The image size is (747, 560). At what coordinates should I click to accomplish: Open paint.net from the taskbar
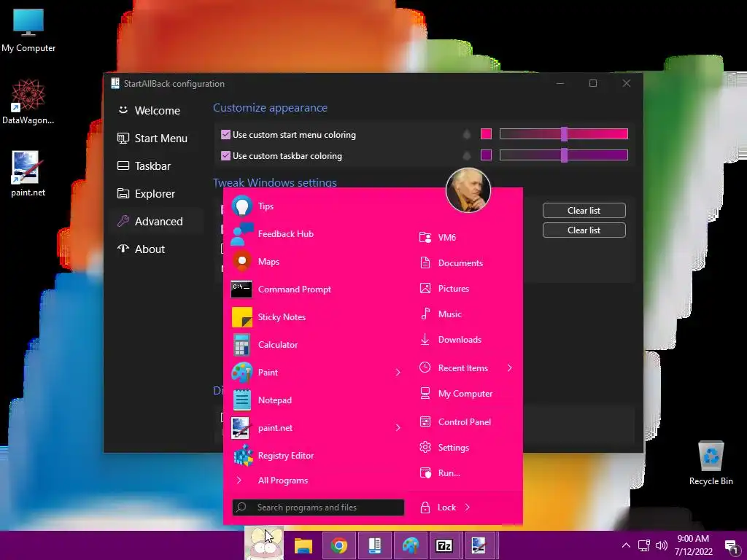pos(479,545)
